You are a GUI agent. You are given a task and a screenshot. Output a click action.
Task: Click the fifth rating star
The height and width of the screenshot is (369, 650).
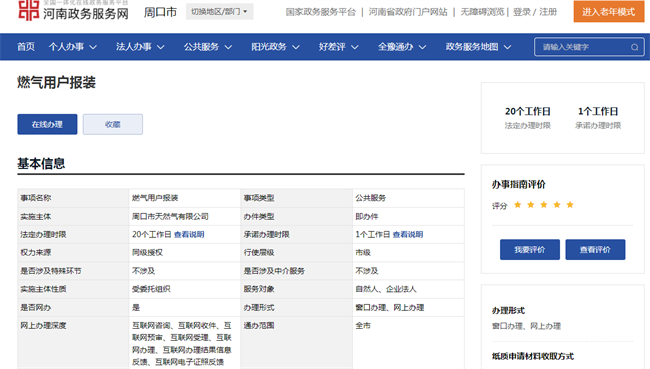pyautogui.click(x=570, y=204)
